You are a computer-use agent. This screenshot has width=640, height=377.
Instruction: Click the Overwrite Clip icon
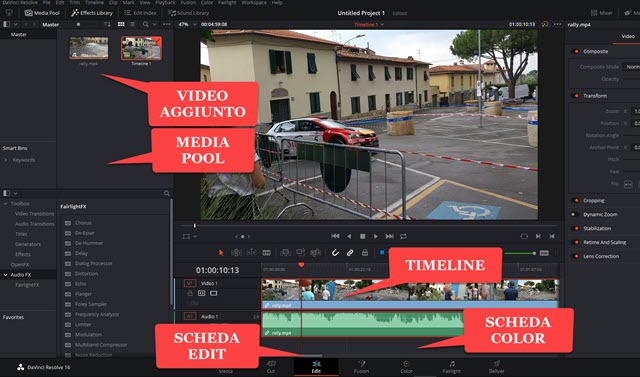click(300, 253)
